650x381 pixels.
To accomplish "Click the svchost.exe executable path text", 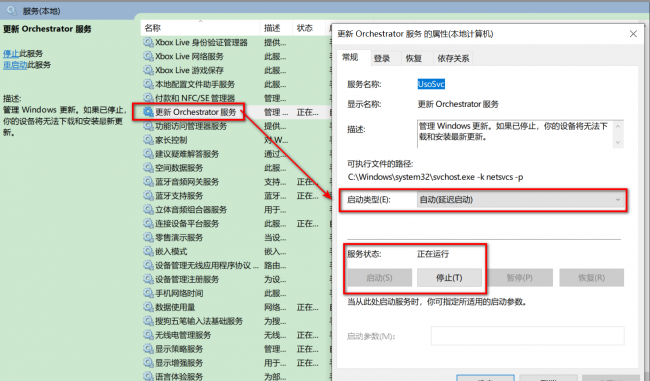I will 435,177.
